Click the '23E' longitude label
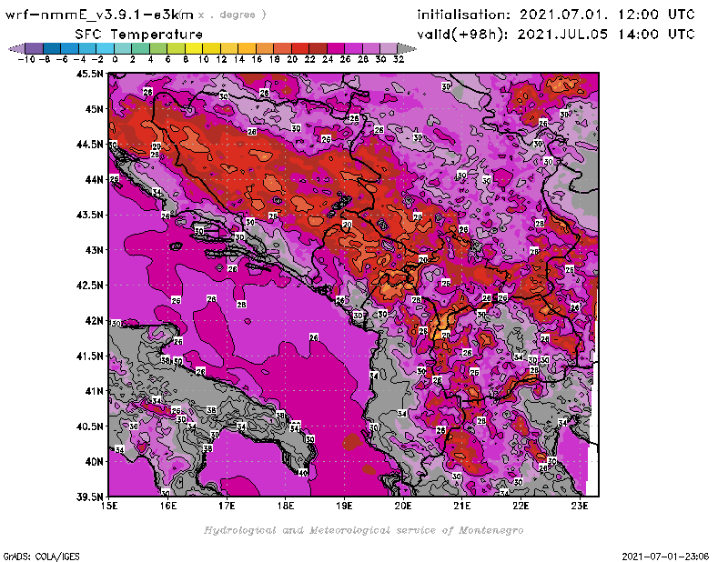Image resolution: width=728 pixels, height=562 pixels. [x=580, y=506]
